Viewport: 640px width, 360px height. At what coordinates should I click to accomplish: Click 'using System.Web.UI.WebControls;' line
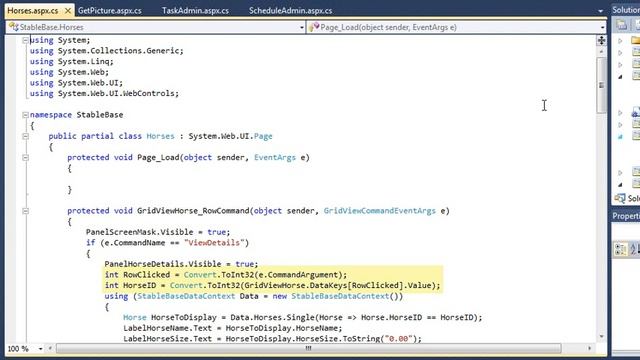tap(104, 93)
